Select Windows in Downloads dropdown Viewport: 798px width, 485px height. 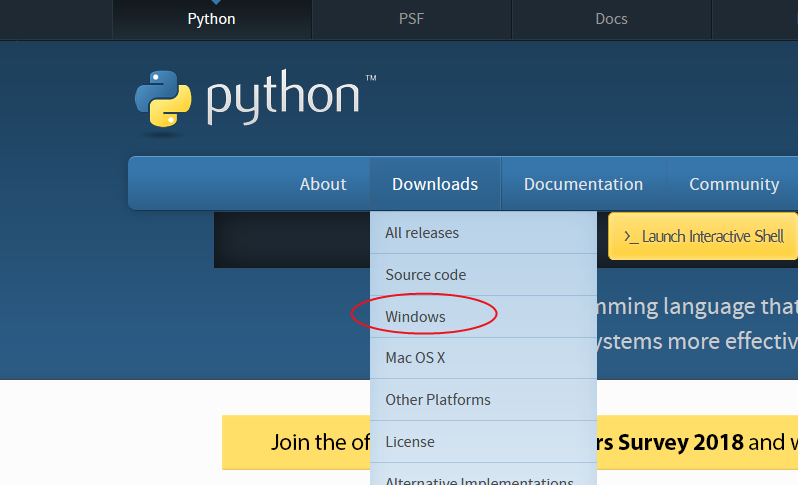[x=483, y=317]
